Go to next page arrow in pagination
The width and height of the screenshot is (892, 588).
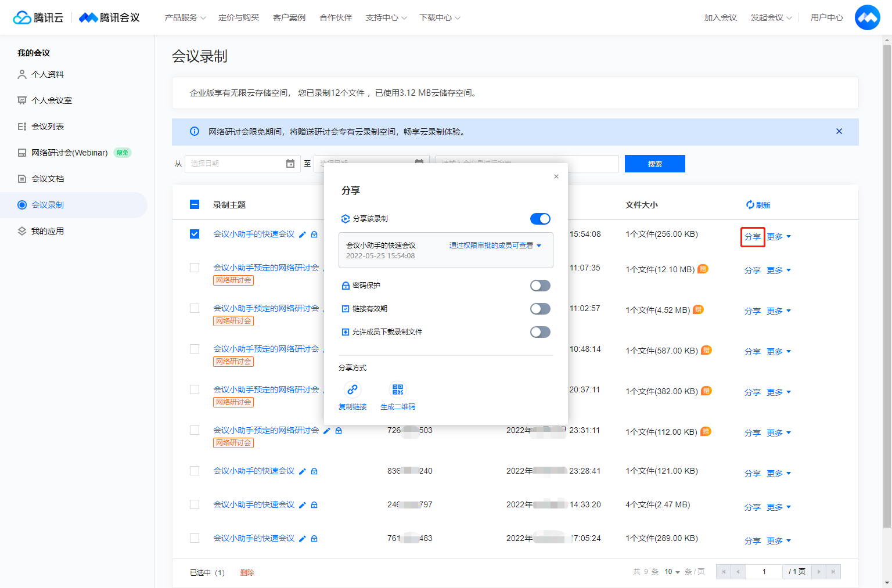pyautogui.click(x=819, y=572)
